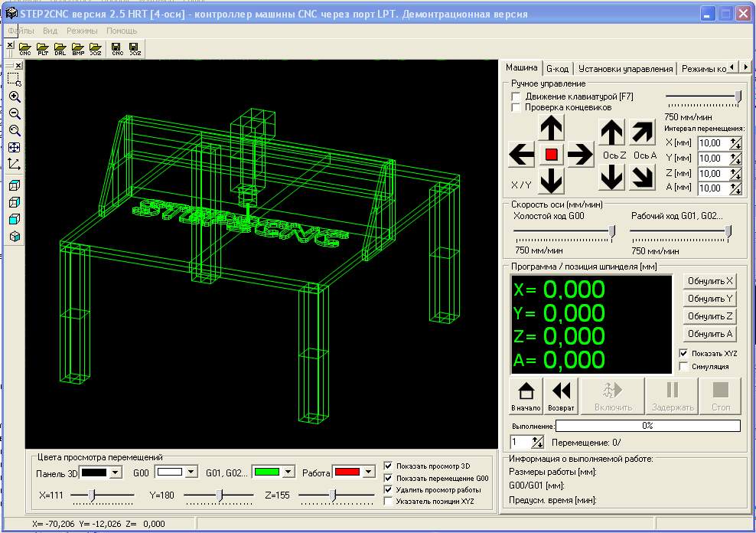Click X [мм] interval input field

click(712, 143)
